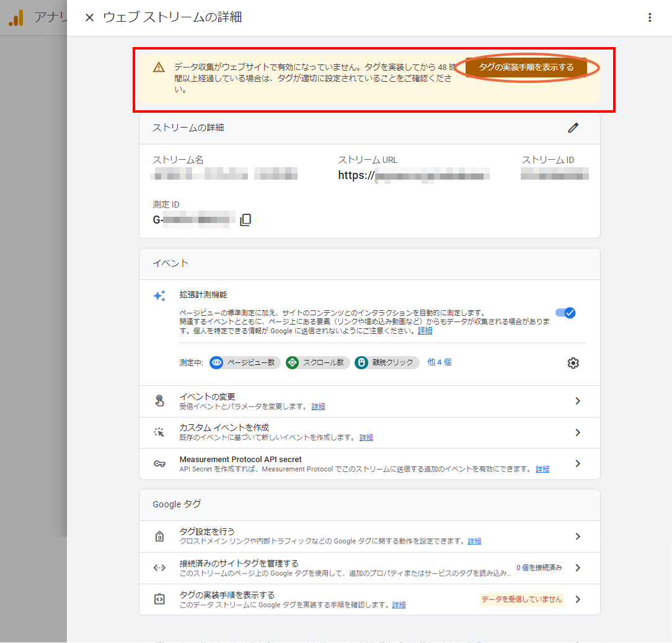Open enhanced measurement settings gear icon
Screen dimensions: 672x643
(573, 363)
